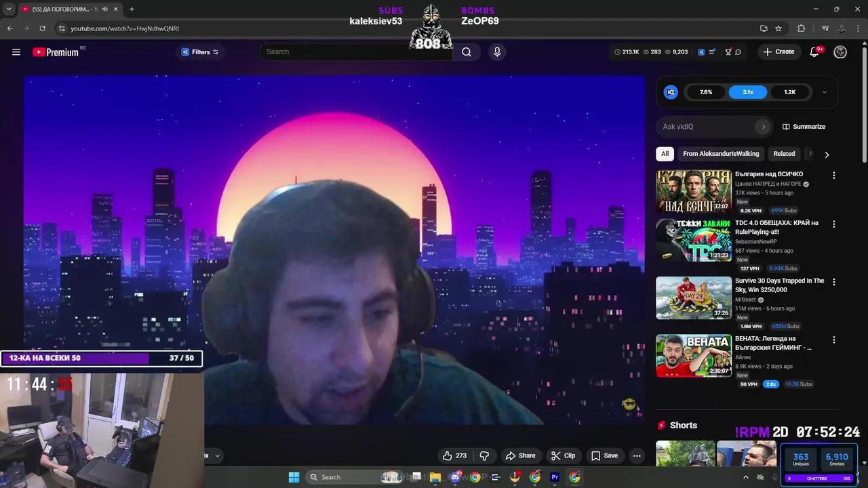Screen dimensions: 868x488
Task: Click taskbar Search box
Action: [354, 477]
